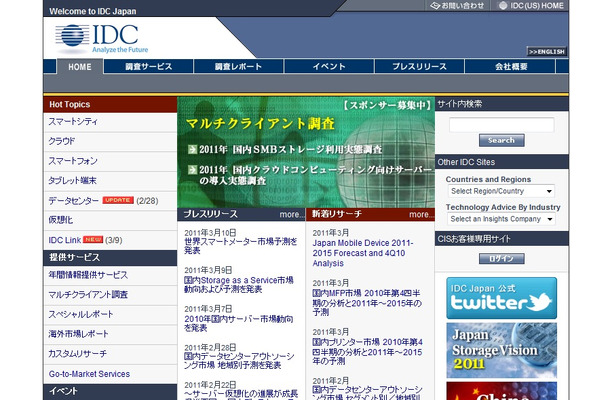This screenshot has height=400, width=610.
Task: Open データセンター hot topic
Action: pos(74,201)
